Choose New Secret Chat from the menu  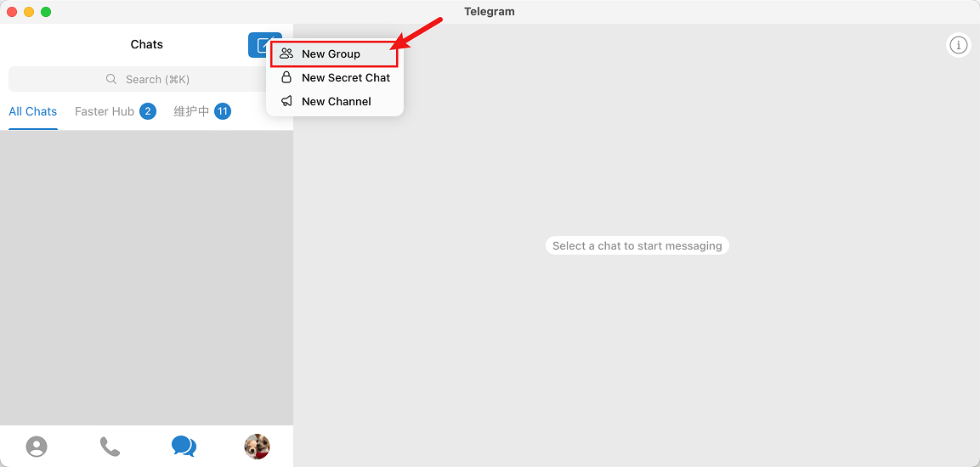pyautogui.click(x=334, y=78)
